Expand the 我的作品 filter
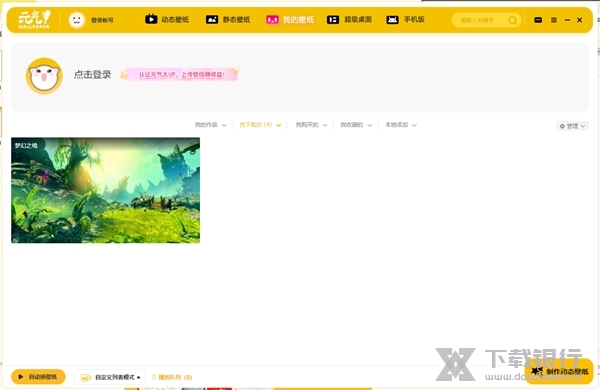 [x=210, y=125]
